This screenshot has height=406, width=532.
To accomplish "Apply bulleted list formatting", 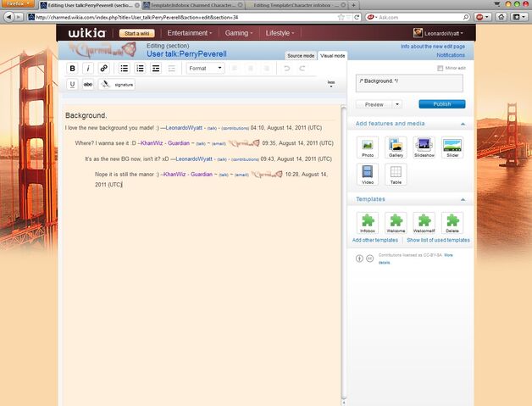I will coord(125,69).
